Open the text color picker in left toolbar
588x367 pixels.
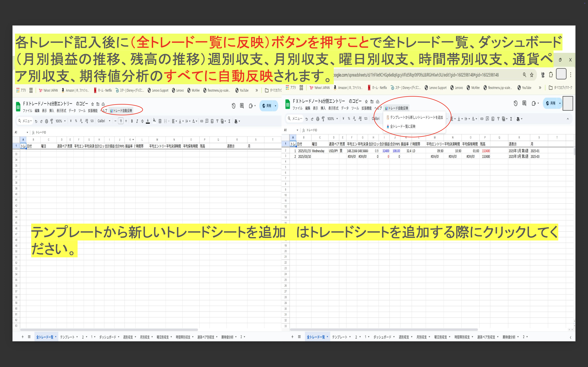pyautogui.click(x=148, y=121)
